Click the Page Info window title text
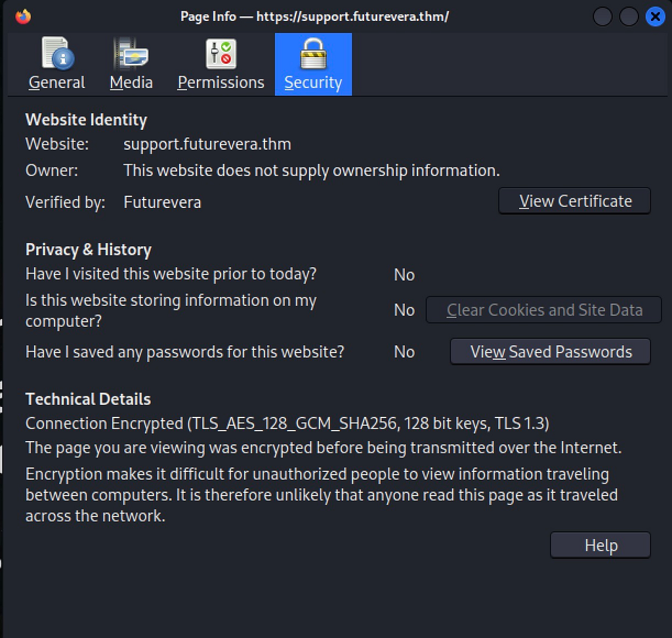The width and height of the screenshot is (672, 638). coord(314,16)
